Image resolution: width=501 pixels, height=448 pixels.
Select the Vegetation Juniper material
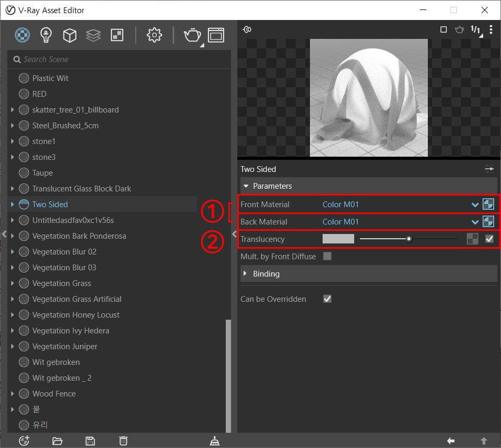(65, 346)
